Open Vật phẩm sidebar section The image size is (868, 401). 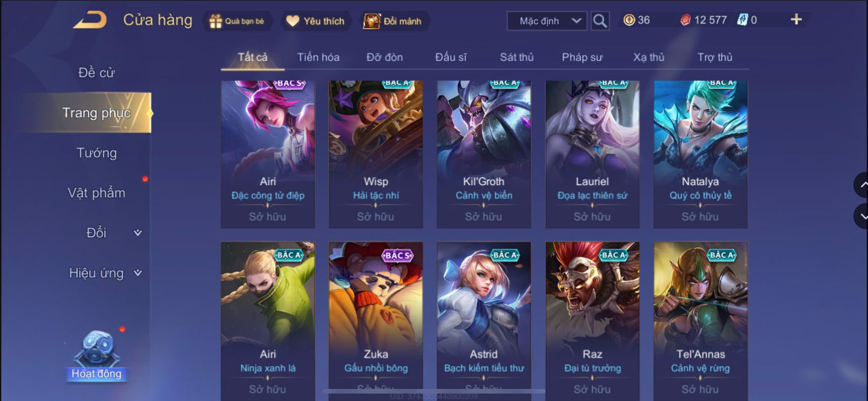pyautogui.click(x=96, y=193)
